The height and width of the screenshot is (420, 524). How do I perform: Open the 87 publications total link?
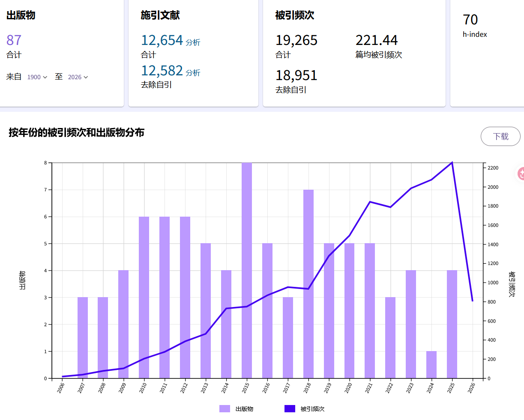coord(14,40)
